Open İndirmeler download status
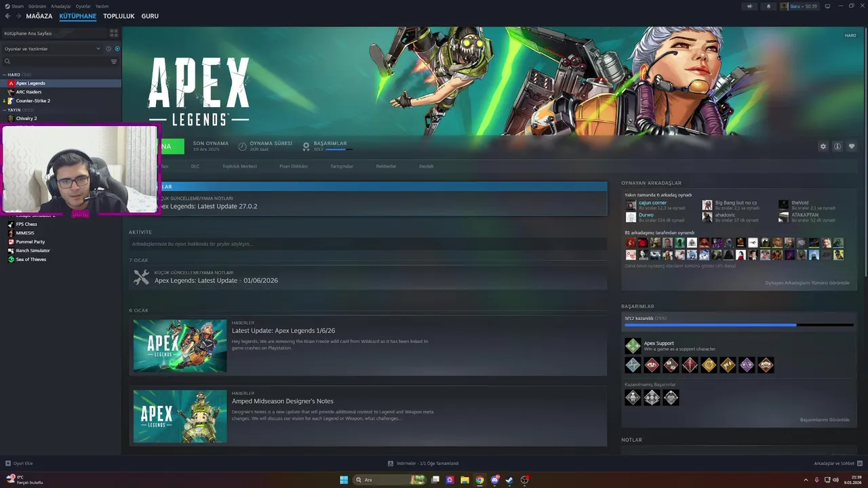This screenshot has height=488, width=868. [423, 464]
